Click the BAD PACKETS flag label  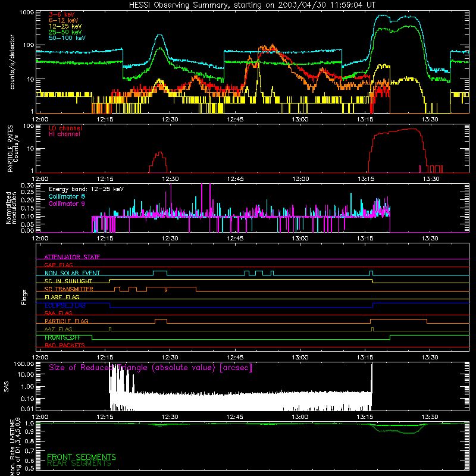65,345
